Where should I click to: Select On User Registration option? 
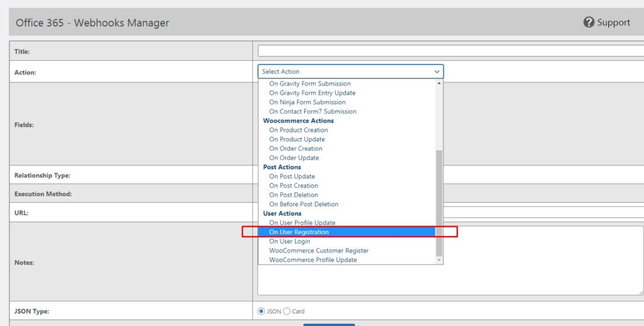[x=347, y=232]
